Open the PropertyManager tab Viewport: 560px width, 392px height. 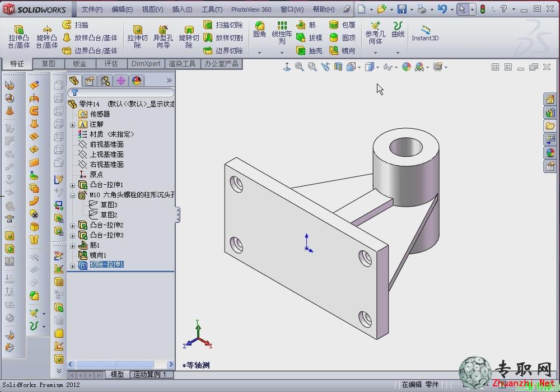(x=90, y=81)
